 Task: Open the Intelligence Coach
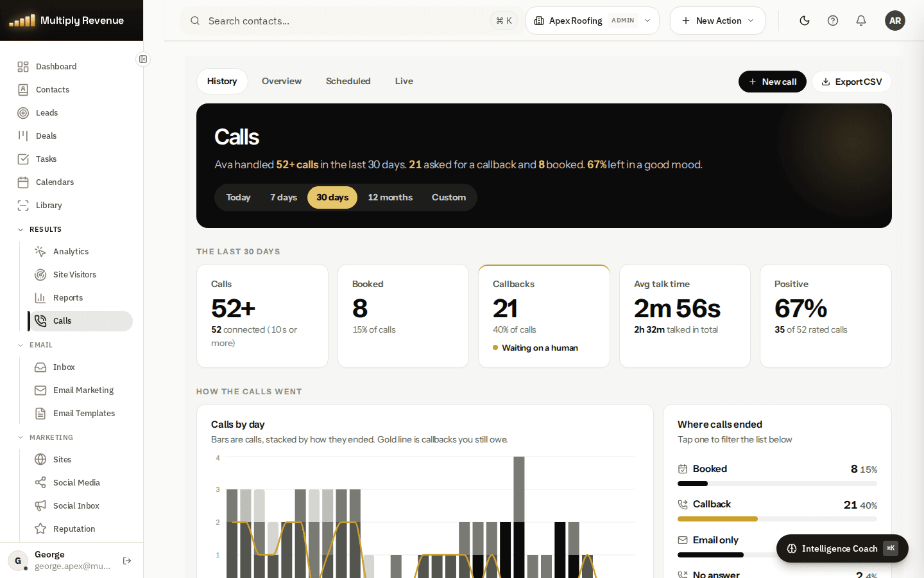pos(843,548)
